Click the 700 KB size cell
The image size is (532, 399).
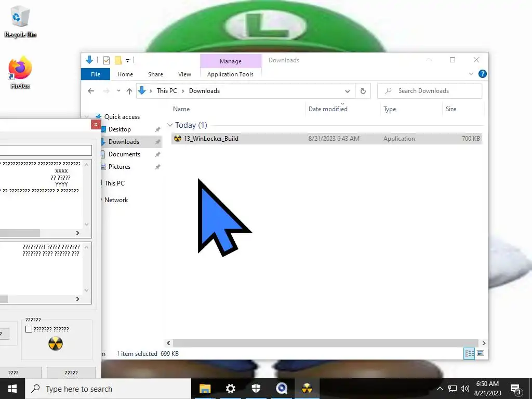471,138
